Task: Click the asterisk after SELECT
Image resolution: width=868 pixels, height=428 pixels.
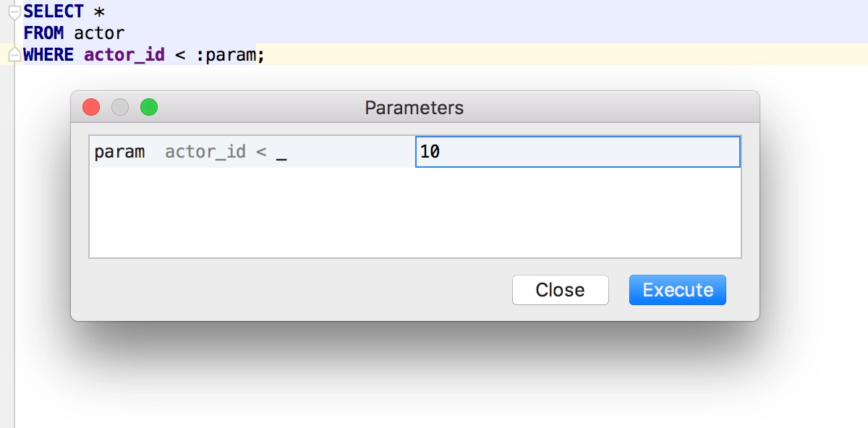Action: (x=100, y=12)
